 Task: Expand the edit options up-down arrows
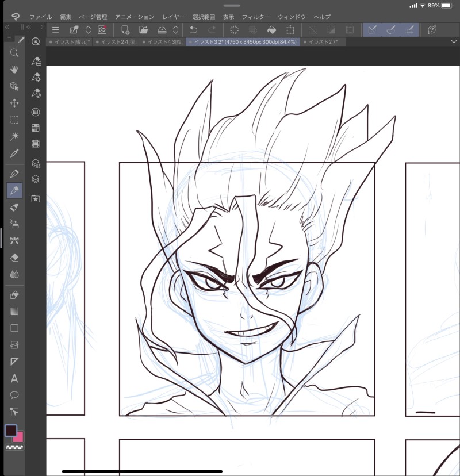coord(88,30)
